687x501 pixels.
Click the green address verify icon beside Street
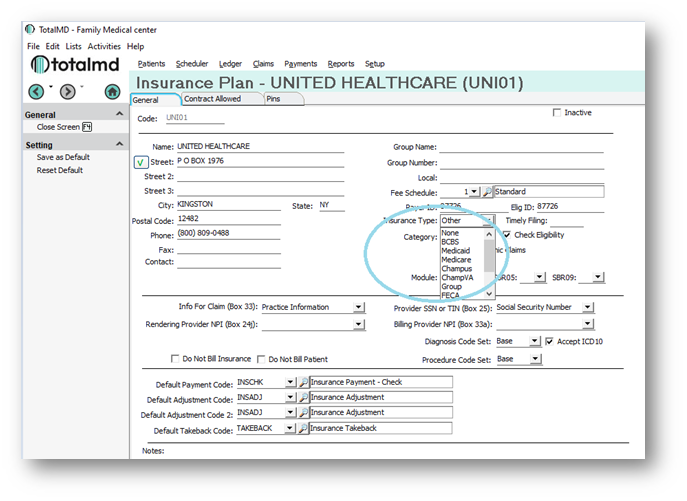pyautogui.click(x=141, y=161)
